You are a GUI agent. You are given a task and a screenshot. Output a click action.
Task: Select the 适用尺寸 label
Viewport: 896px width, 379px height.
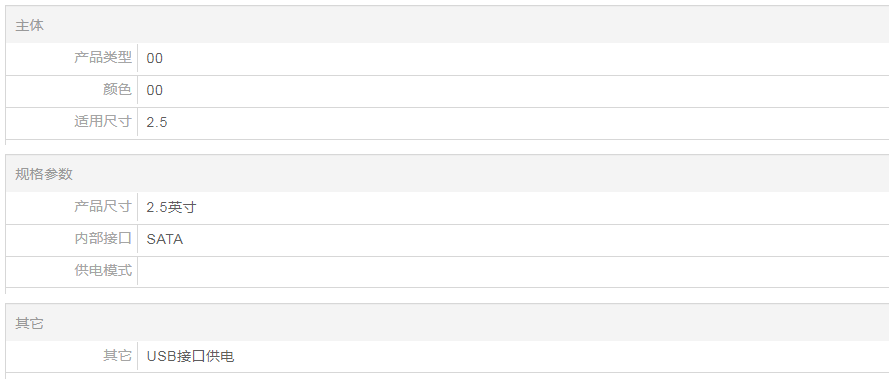point(103,122)
